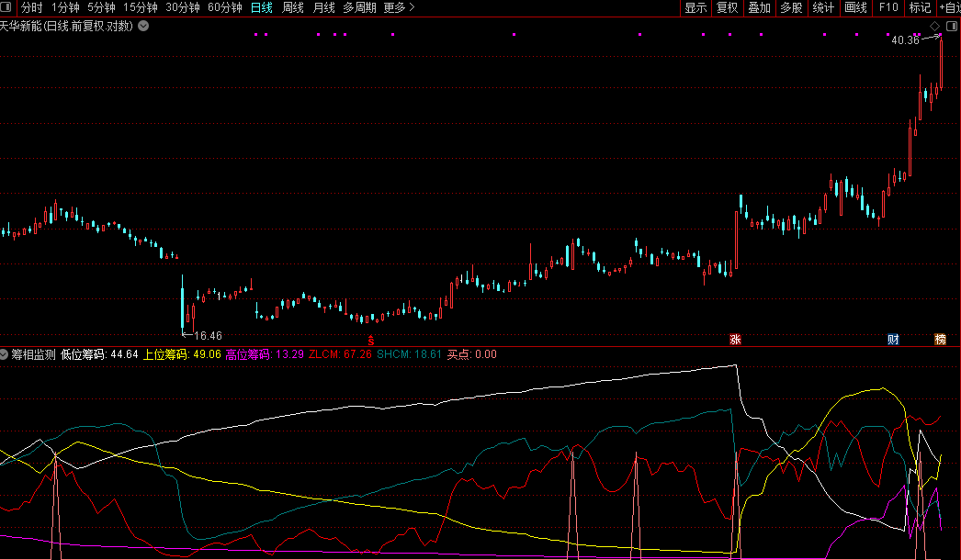961x560 pixels.
Task: Switch to 日线 daily period
Action: tap(261, 8)
